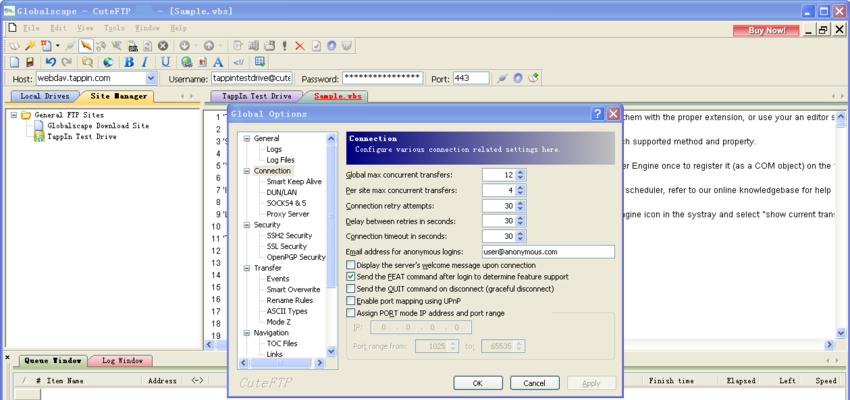The image size is (850, 400).
Task: Collapse the Connection node in options tree
Action: [x=246, y=171]
